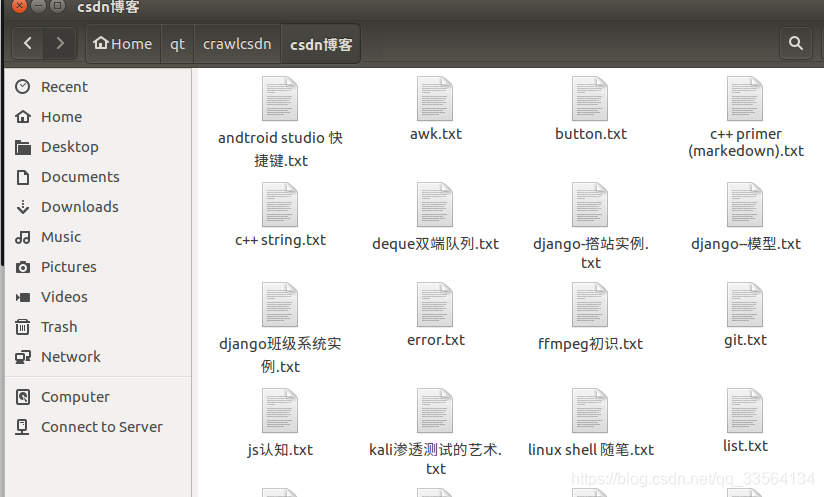The height and width of the screenshot is (497, 824).
Task: Select the c++ string.txt file icon
Action: click(x=280, y=205)
